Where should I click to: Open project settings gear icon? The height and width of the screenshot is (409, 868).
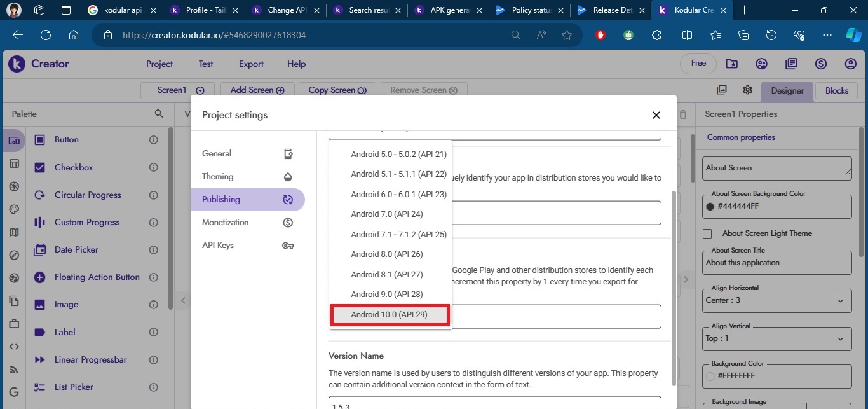747,90
